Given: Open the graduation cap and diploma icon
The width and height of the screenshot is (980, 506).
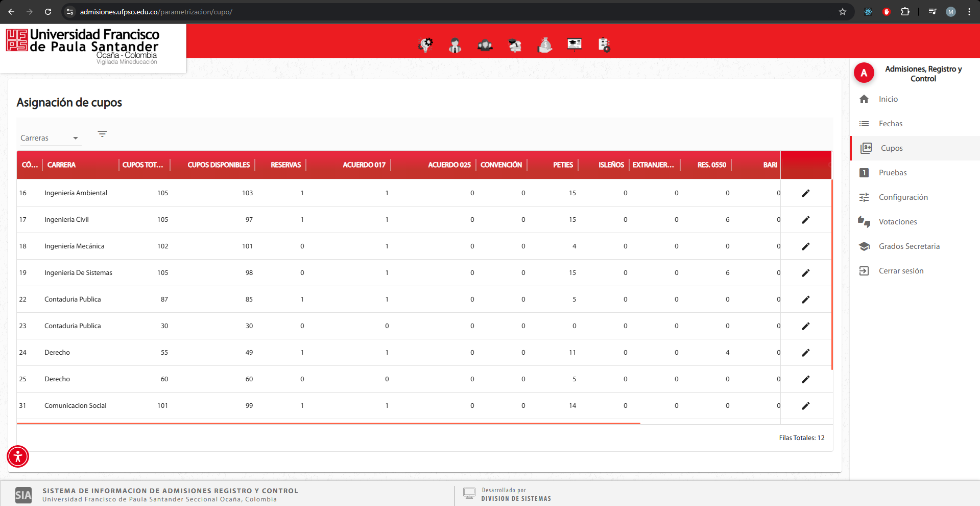Looking at the screenshot, I should coord(515,45).
